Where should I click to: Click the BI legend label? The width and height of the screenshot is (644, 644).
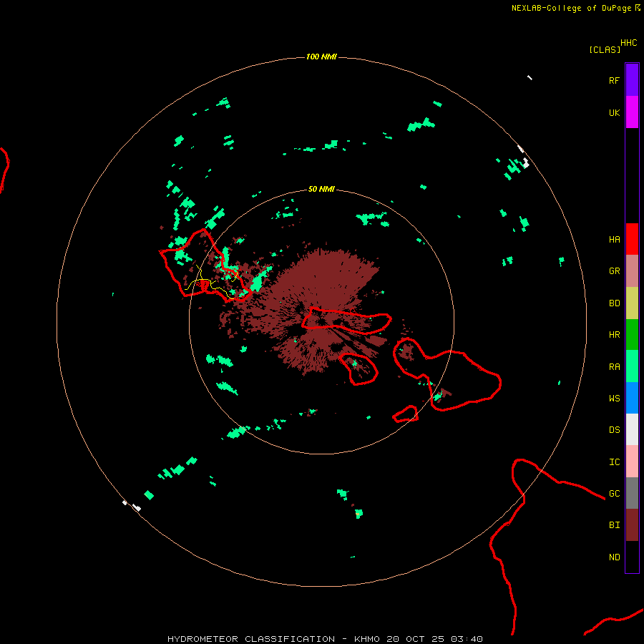(615, 525)
